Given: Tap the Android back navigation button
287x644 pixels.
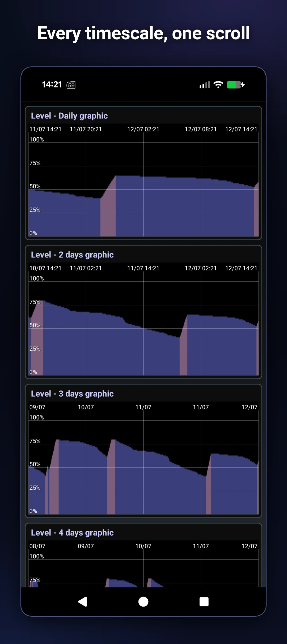Looking at the screenshot, I should point(83,602).
